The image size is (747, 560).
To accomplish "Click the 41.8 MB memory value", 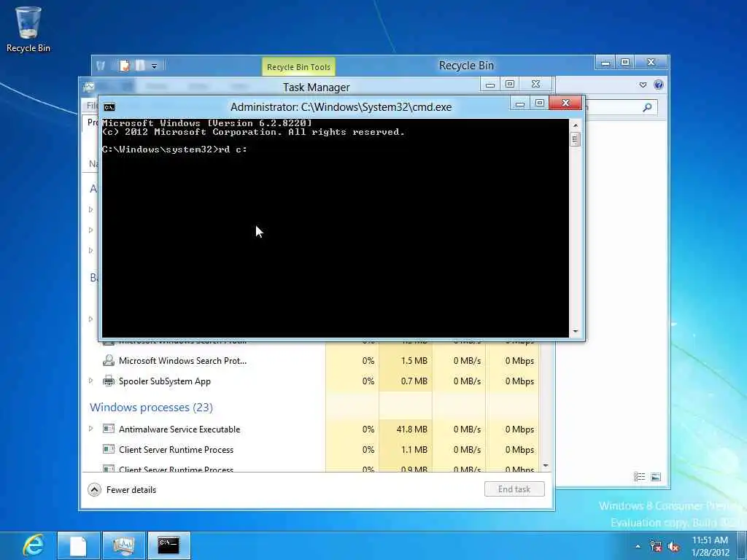I will coord(411,429).
